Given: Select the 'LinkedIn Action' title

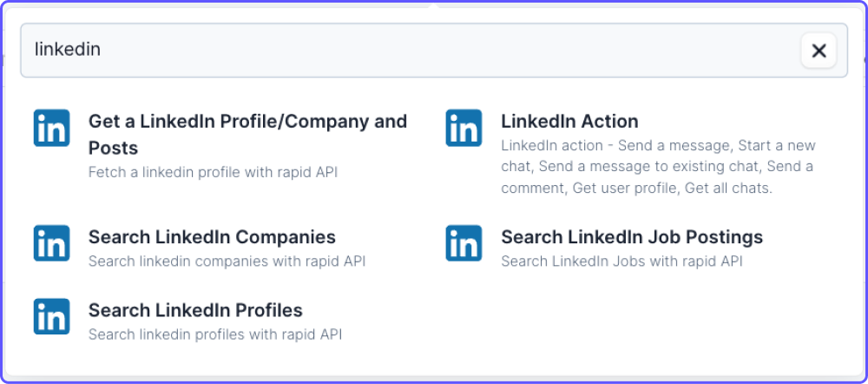Looking at the screenshot, I should pos(569,121).
